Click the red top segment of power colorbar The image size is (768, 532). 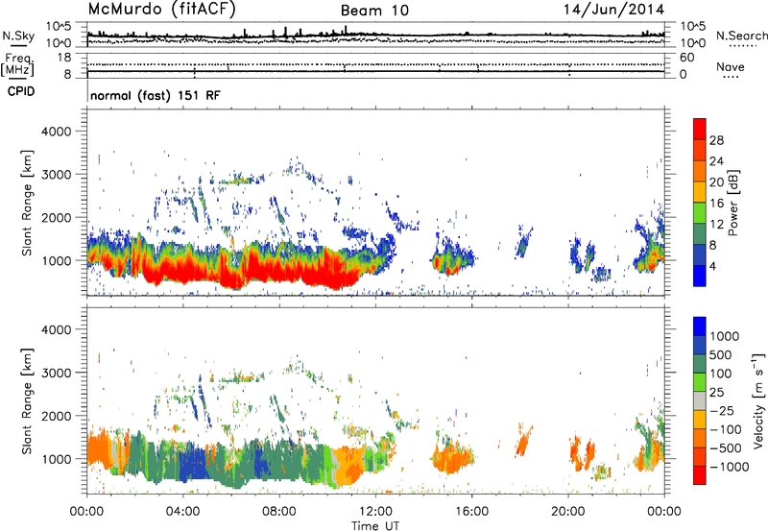[x=700, y=130]
